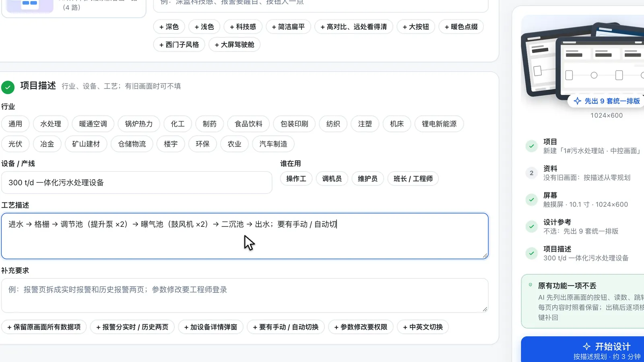
Task: Add 保留原画面所有数据项 requirement
Action: click(44, 327)
